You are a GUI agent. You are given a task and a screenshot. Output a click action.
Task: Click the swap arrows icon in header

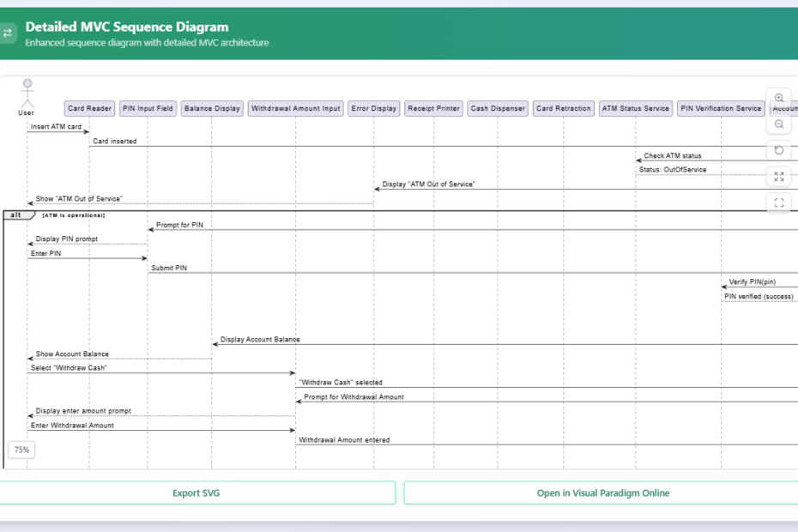pos(8,33)
